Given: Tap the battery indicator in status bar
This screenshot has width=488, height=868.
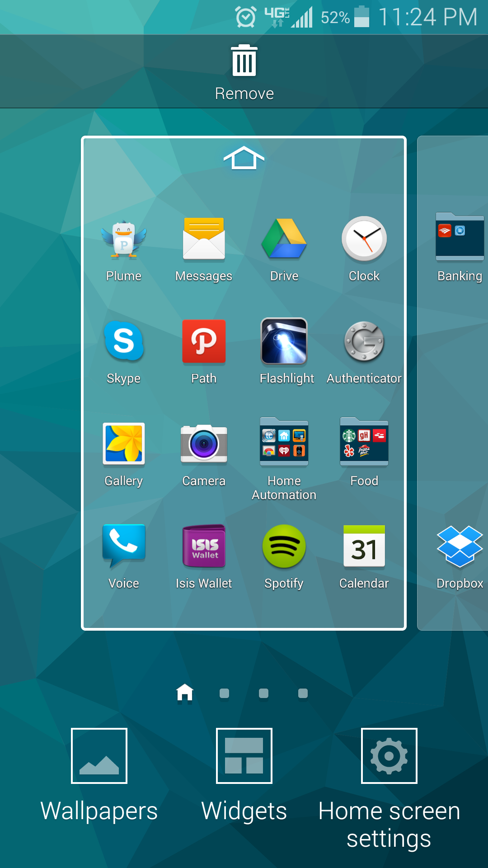Looking at the screenshot, I should click(361, 17).
